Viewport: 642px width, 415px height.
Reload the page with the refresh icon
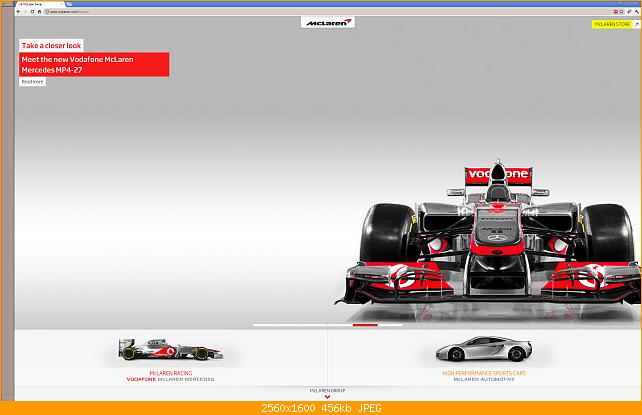coord(32,12)
